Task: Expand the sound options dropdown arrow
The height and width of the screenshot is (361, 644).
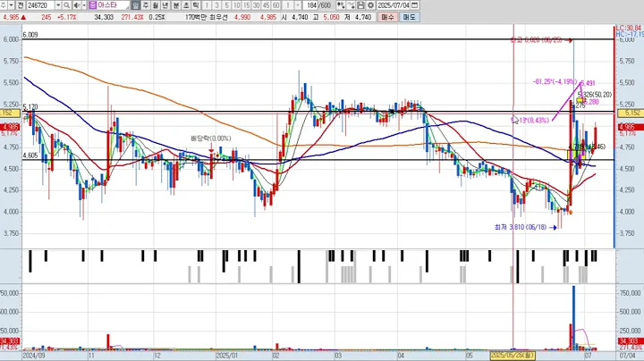Action: 84,5
